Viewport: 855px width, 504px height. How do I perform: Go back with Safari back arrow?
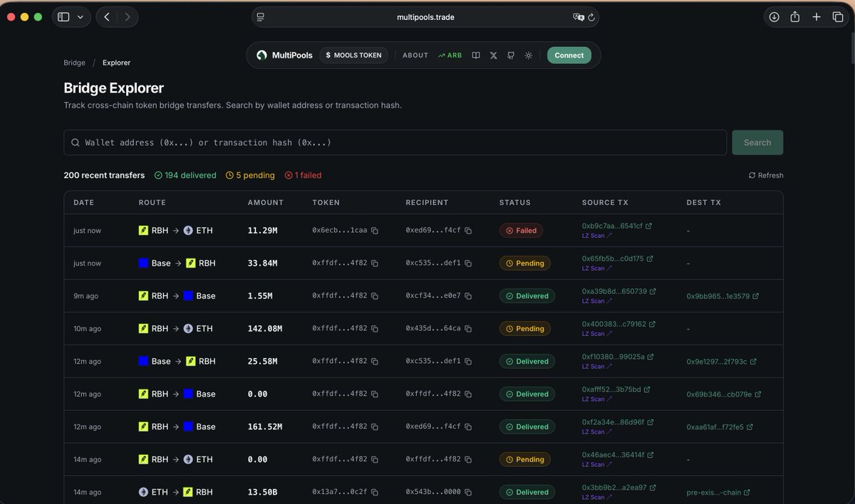click(107, 17)
